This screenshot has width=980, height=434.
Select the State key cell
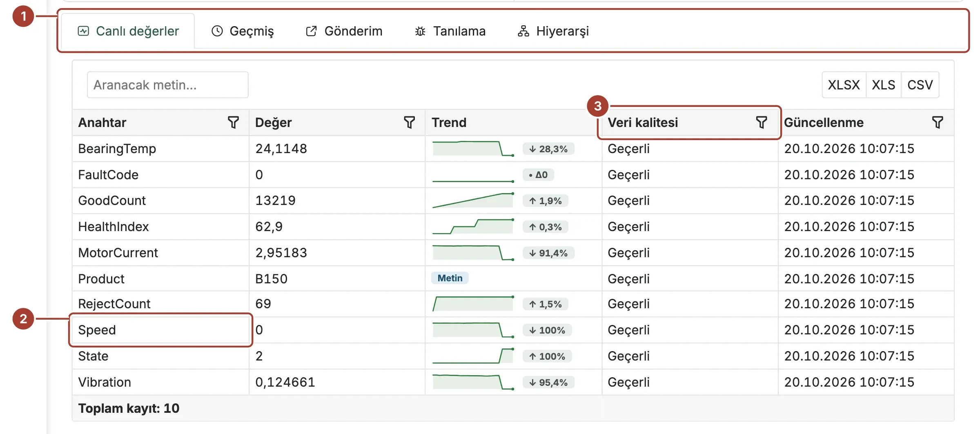coord(161,356)
